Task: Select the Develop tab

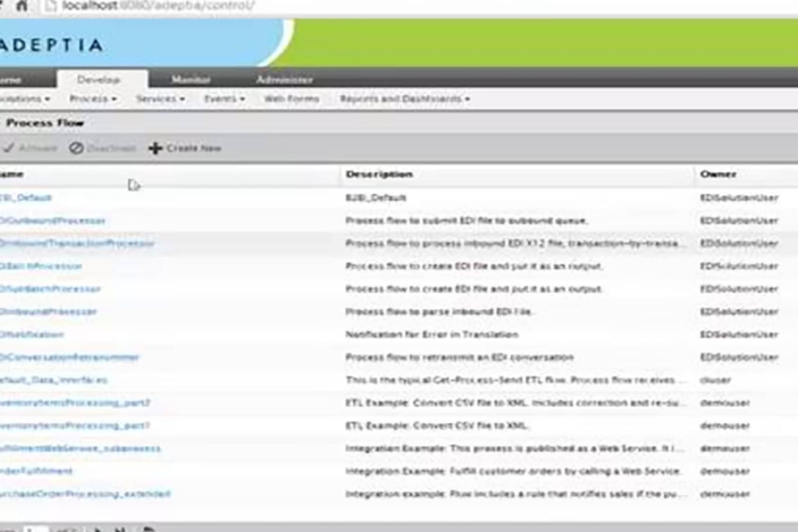Action: [99, 80]
